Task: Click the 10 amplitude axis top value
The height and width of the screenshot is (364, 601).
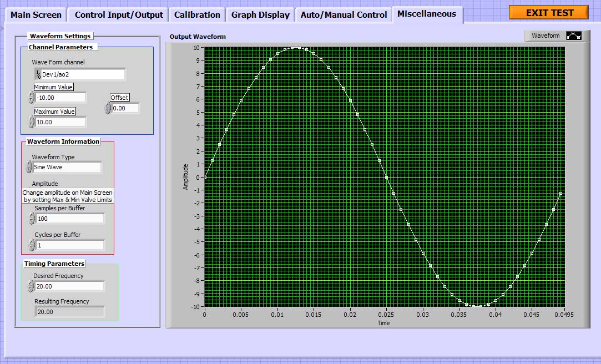Action: (196, 48)
